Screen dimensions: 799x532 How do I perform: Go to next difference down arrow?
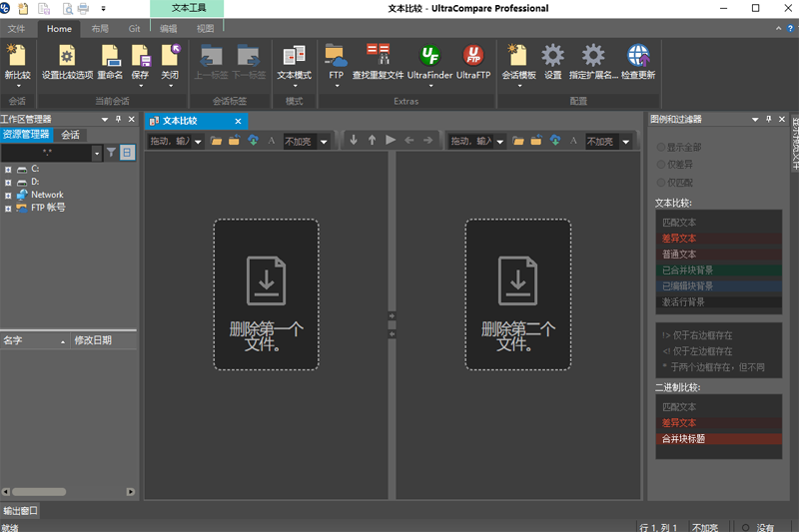pos(354,140)
